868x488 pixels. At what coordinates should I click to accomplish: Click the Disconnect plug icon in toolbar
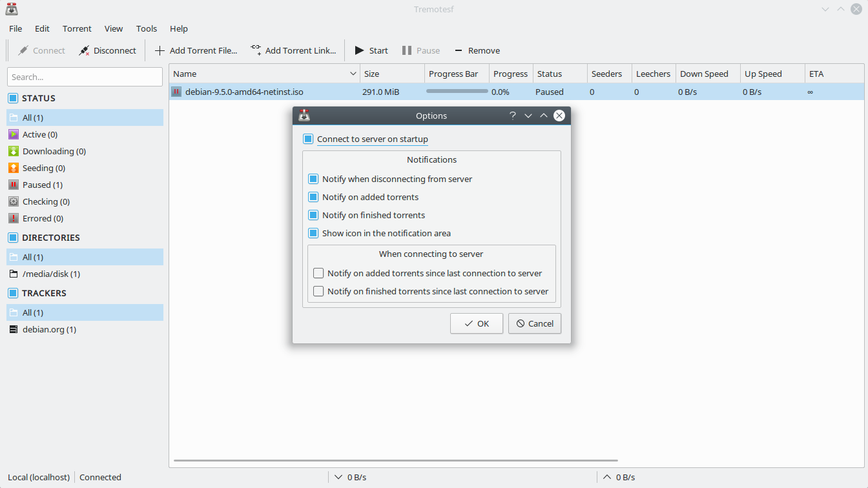(85, 50)
